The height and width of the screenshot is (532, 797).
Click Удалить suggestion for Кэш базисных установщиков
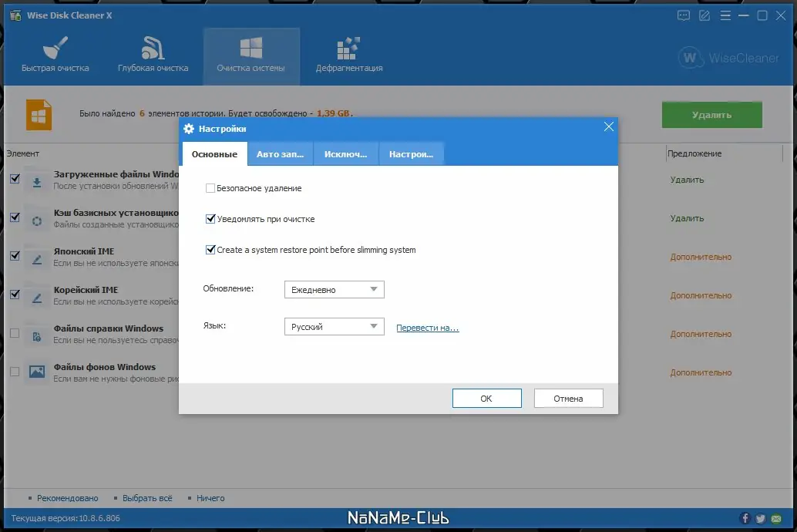pyautogui.click(x=687, y=218)
